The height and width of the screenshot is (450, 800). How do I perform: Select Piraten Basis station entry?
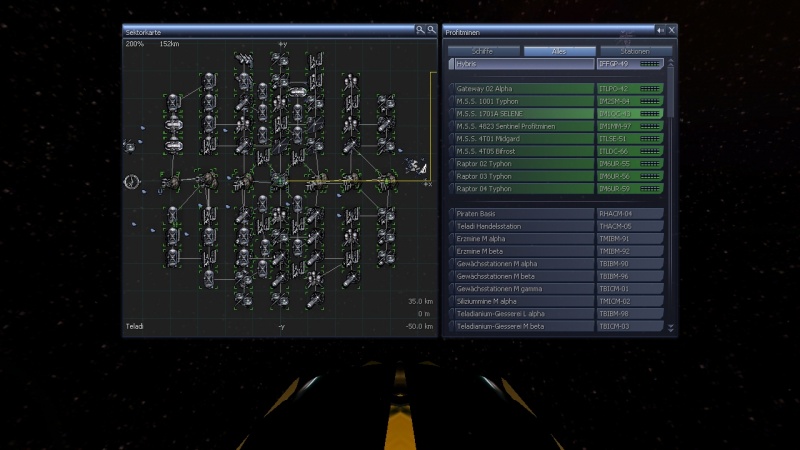tap(522, 213)
